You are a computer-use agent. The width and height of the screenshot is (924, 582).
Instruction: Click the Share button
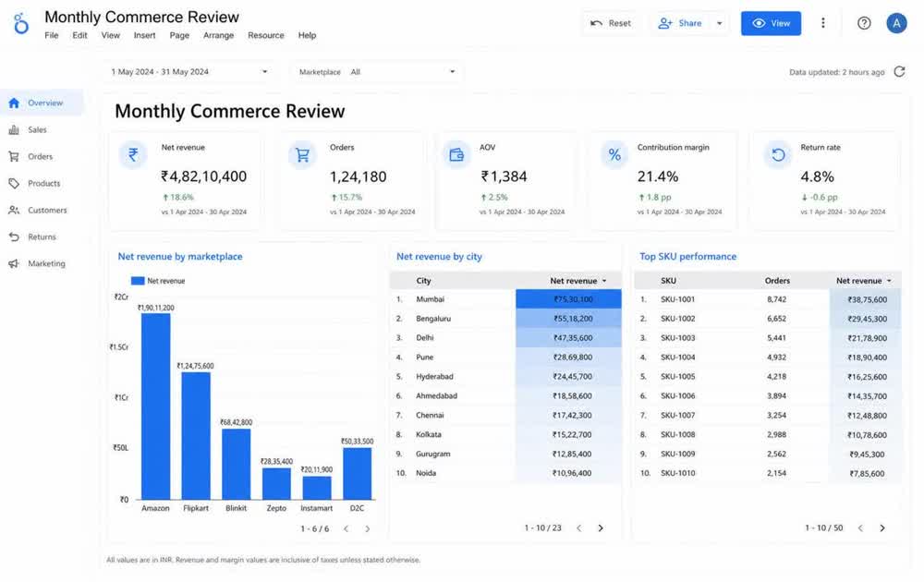pyautogui.click(x=681, y=23)
